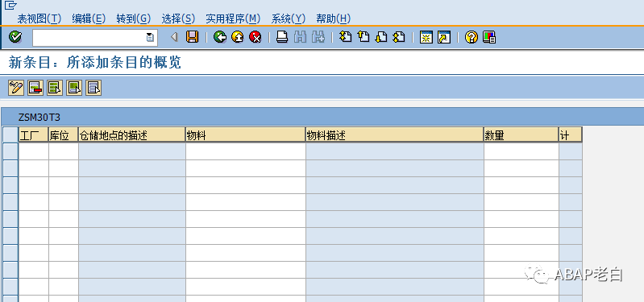Click the yellow Exit icon

click(x=238, y=37)
